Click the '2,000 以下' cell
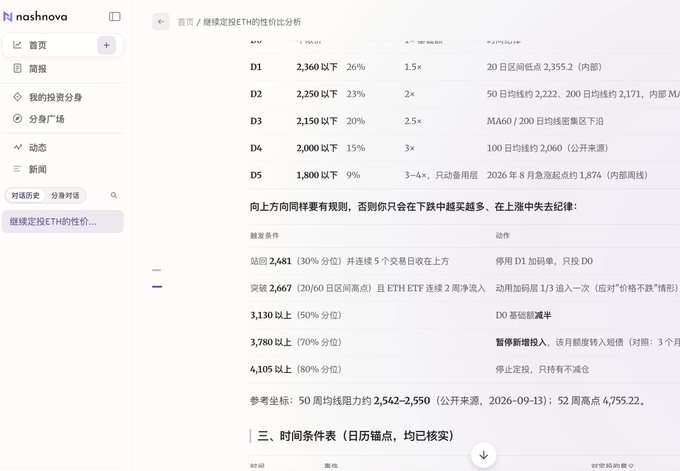The width and height of the screenshot is (680, 471). [x=317, y=148]
